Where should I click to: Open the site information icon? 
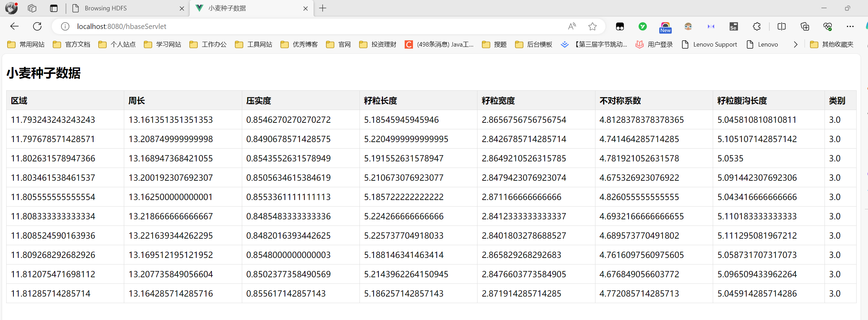coord(65,26)
